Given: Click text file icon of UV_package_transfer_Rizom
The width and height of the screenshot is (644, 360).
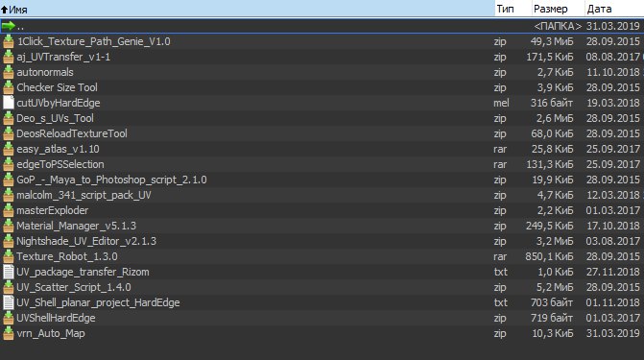Looking at the screenshot, I should pos(9,272).
